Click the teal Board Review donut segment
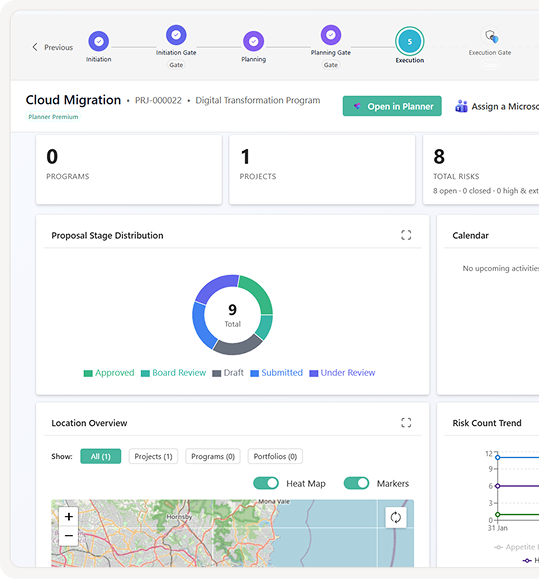This screenshot has height=579, width=539. point(265,327)
